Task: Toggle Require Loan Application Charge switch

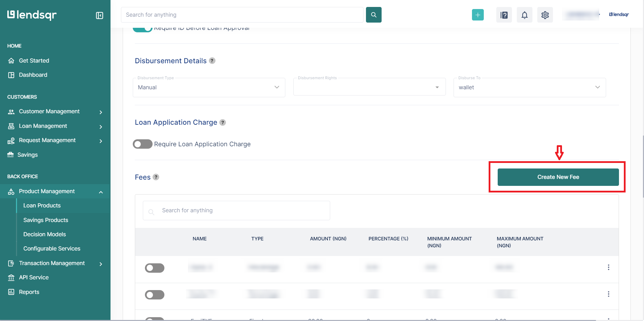Action: coord(142,144)
